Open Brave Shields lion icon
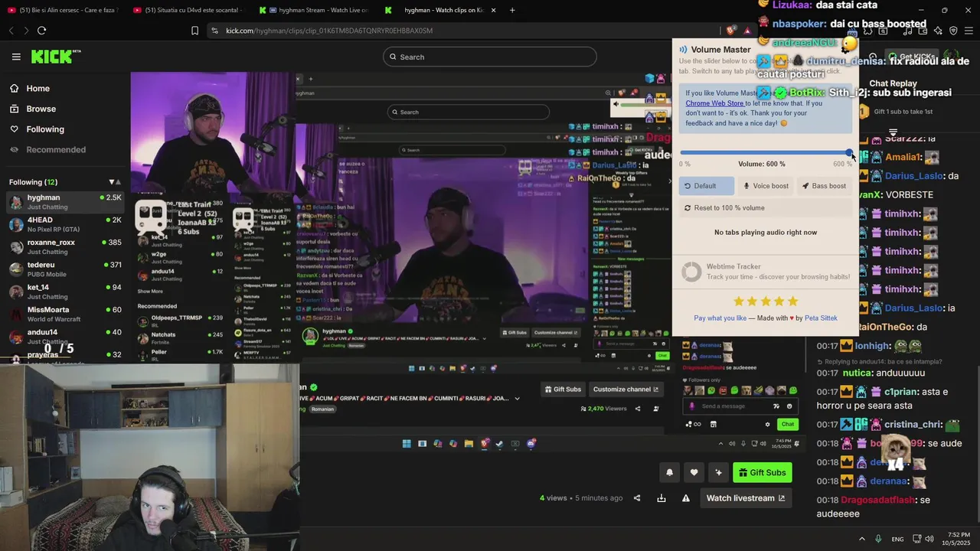The height and width of the screenshot is (551, 980). click(730, 31)
